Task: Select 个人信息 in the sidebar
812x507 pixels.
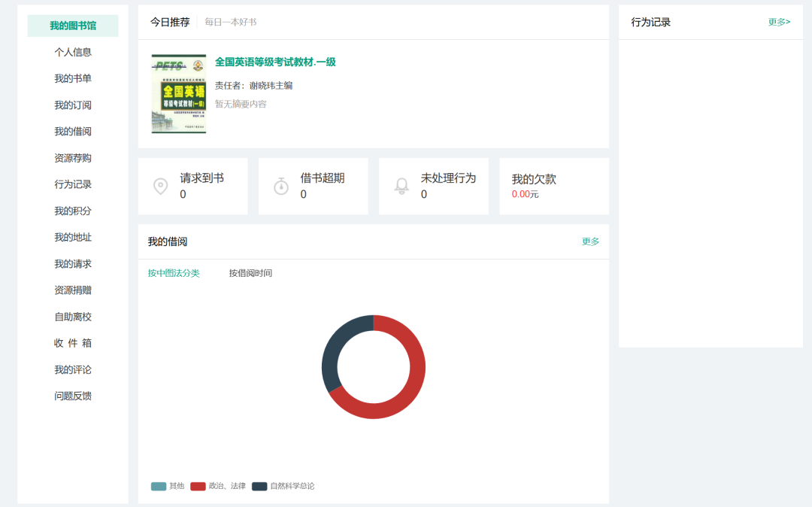Action: tap(73, 52)
